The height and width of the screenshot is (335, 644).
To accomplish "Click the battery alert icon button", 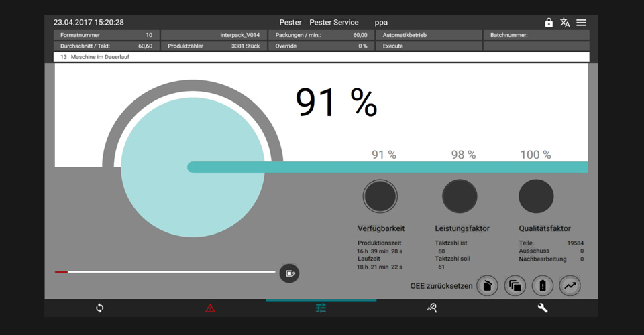I will click(x=542, y=286).
